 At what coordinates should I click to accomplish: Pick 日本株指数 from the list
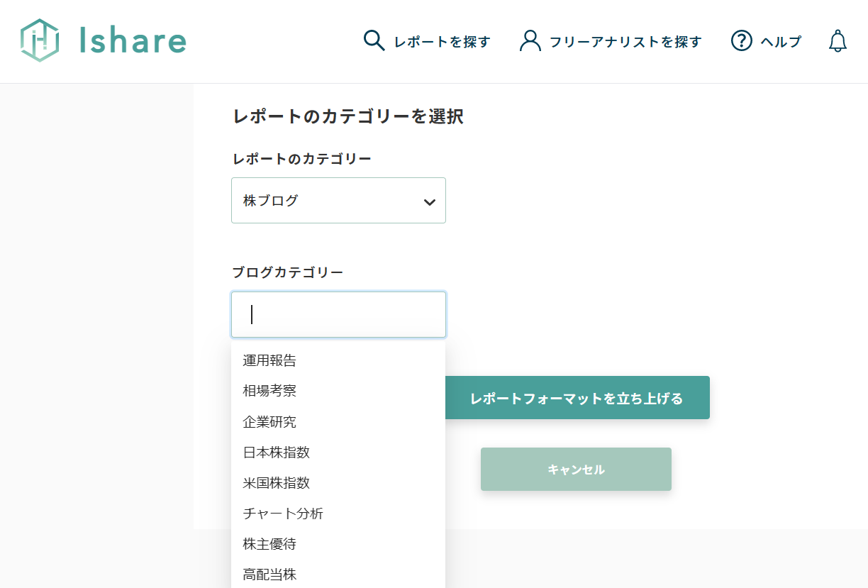tap(277, 453)
